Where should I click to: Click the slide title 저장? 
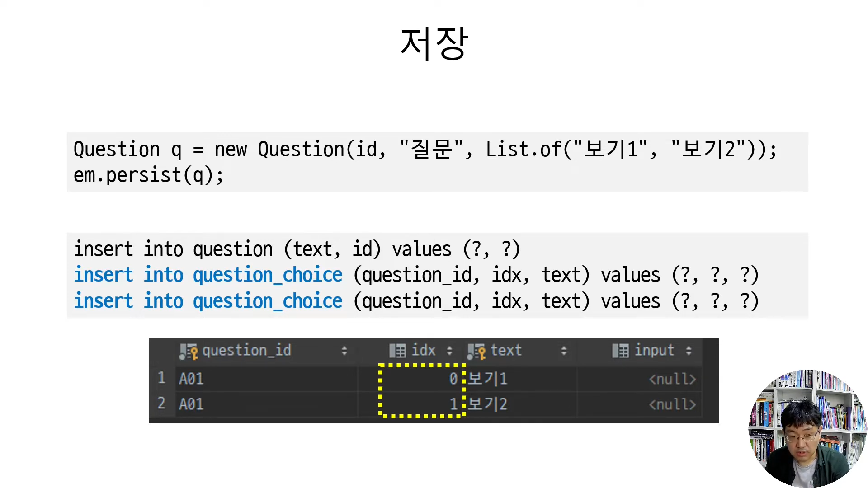coord(434,43)
